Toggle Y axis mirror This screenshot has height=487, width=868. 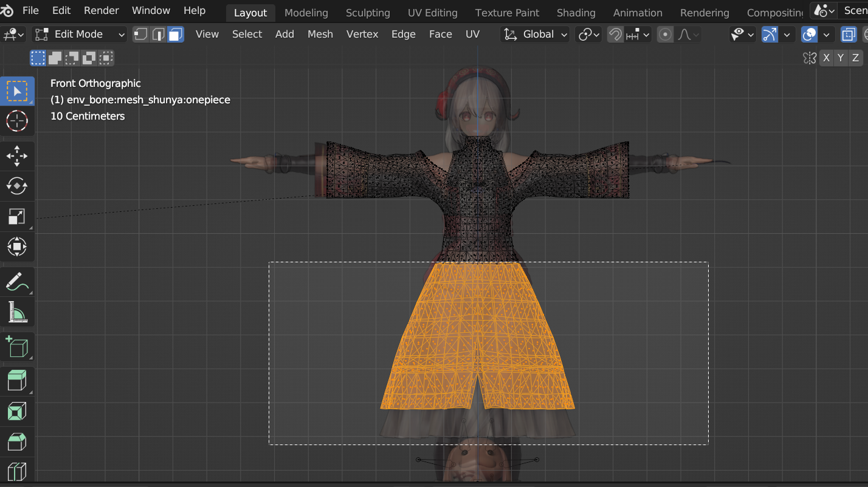pos(841,58)
